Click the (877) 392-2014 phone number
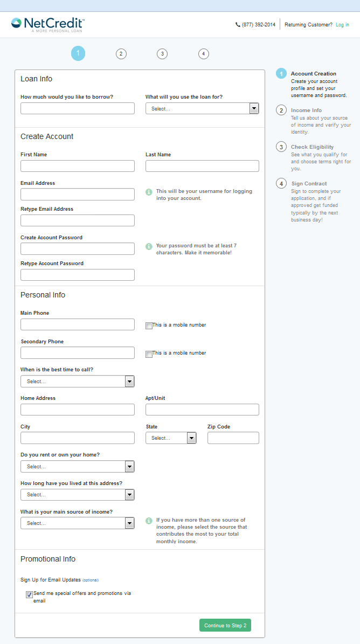 click(x=259, y=25)
